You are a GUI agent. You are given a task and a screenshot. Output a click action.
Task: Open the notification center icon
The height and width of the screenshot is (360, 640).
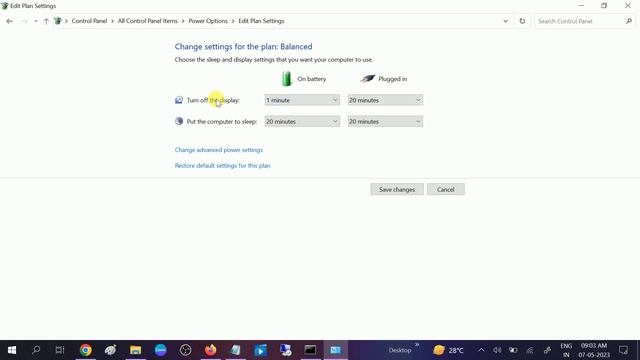pyautogui.click(x=623, y=350)
